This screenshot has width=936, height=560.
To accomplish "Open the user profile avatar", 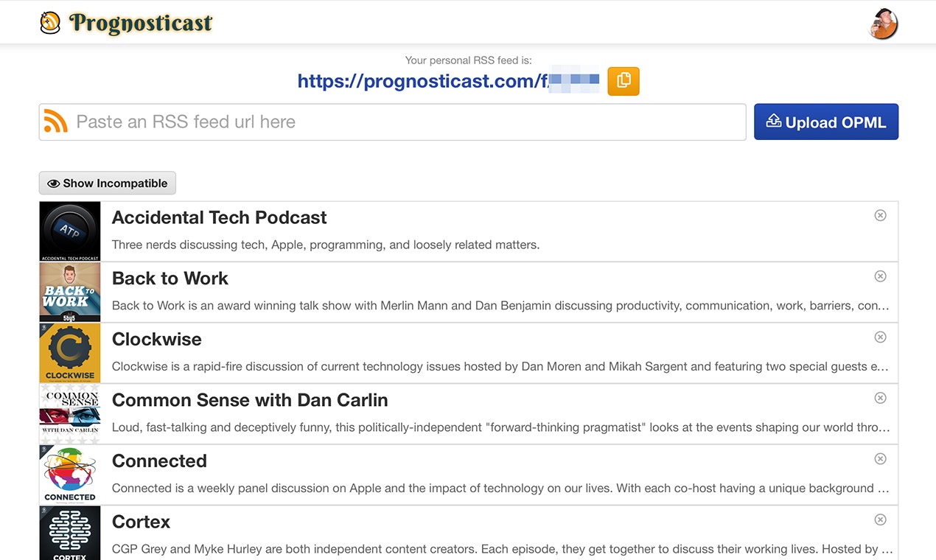I will coord(884,24).
